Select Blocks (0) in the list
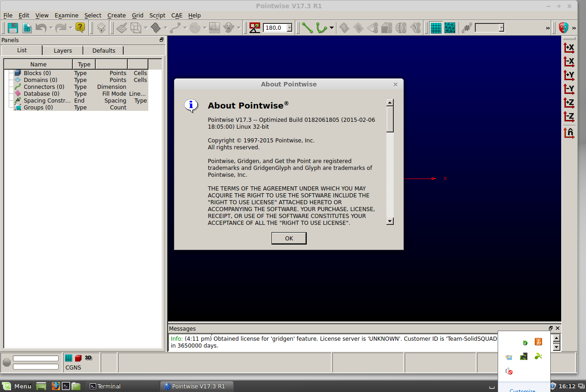Screen dimensions: 586x392 pos(37,73)
